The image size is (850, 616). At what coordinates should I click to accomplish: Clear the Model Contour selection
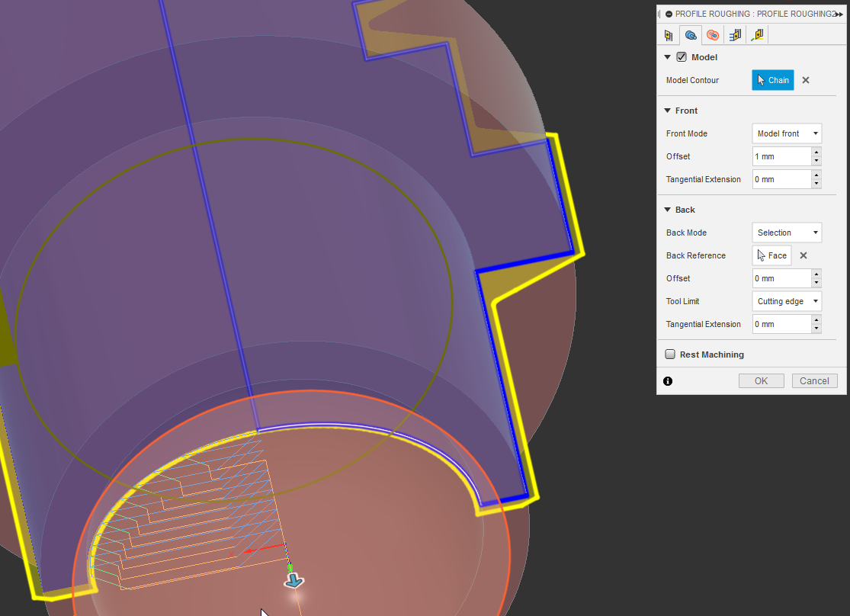coord(806,80)
